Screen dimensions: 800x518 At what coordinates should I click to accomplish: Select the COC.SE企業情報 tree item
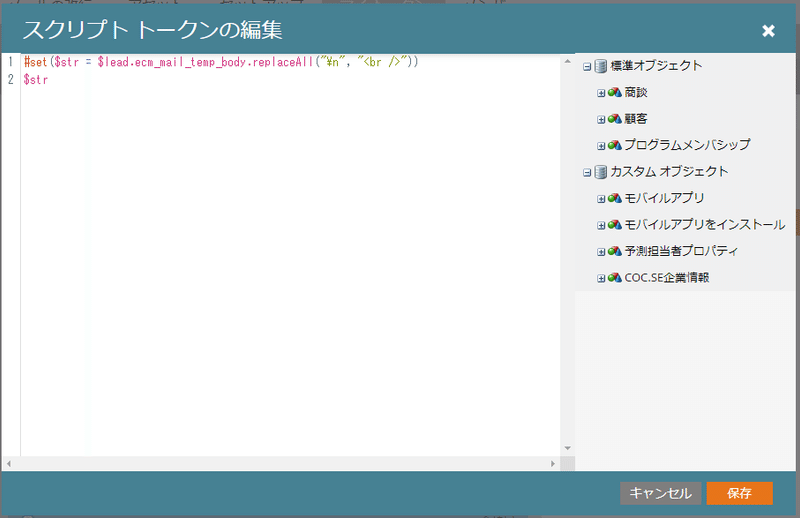click(667, 278)
